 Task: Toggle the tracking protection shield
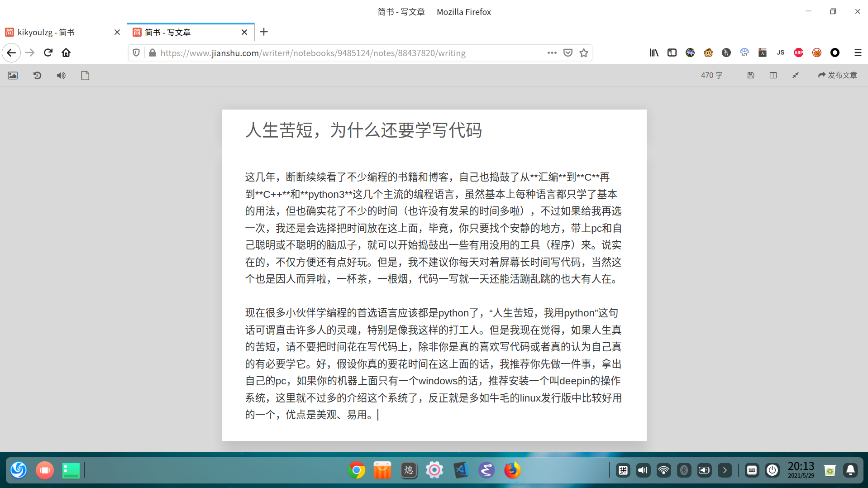click(x=136, y=53)
